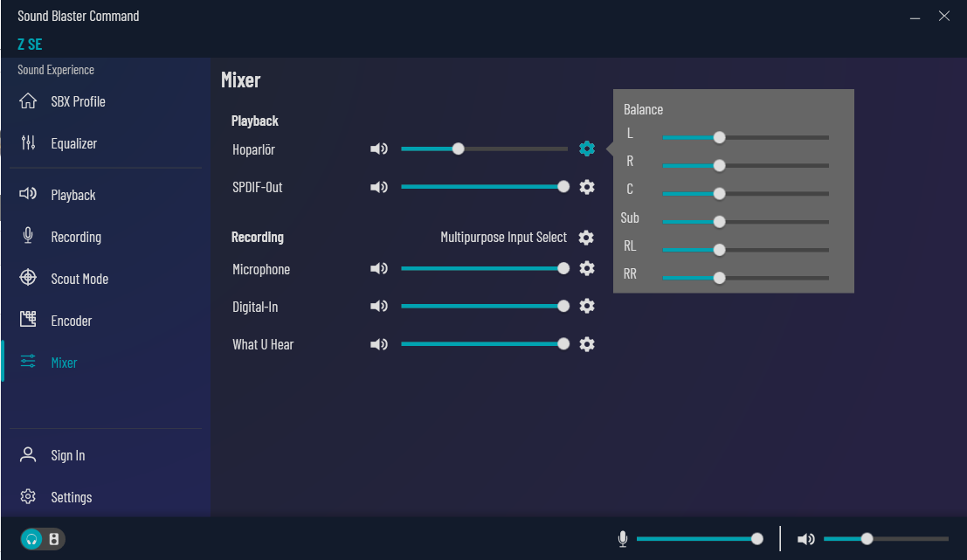Viewport: 967px width, 560px height.
Task: Click the Sign In link
Action: pyautogui.click(x=68, y=455)
